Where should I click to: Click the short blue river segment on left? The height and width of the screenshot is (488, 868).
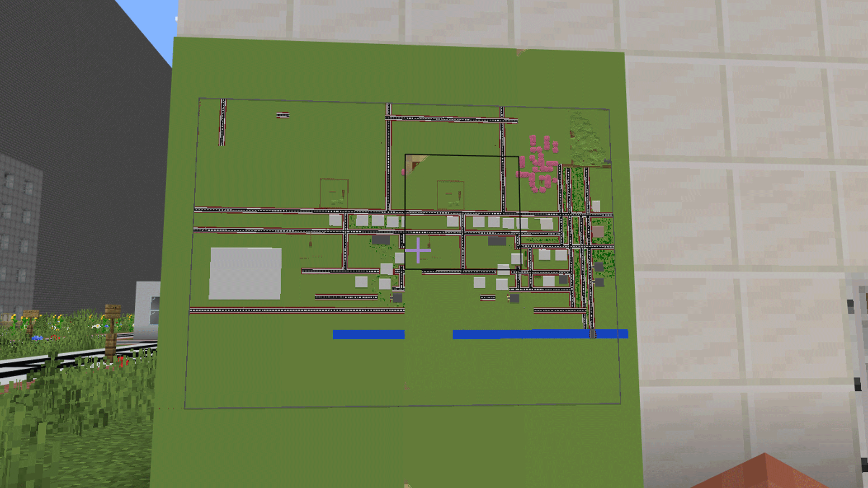coord(368,334)
